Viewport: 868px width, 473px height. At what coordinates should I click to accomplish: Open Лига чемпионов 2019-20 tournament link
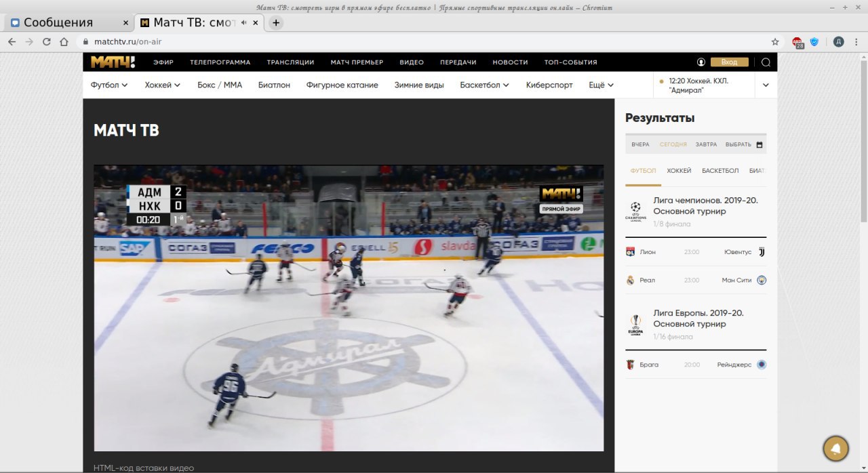pyautogui.click(x=705, y=206)
